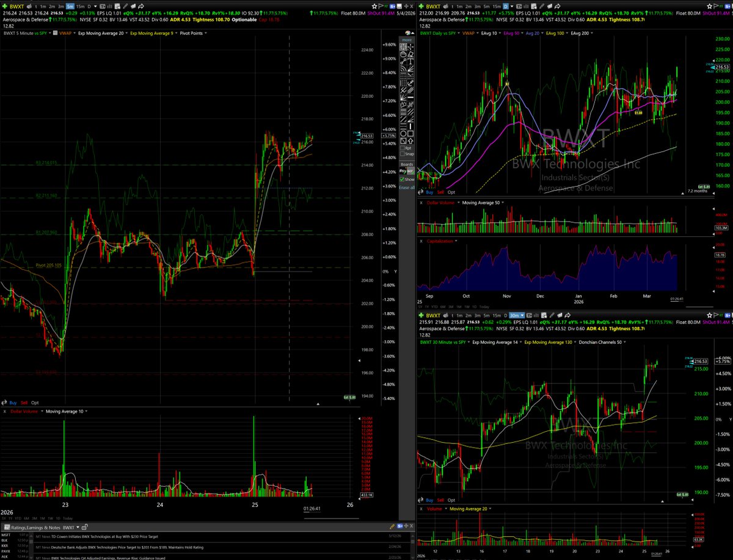The height and width of the screenshot is (560, 733).
Task: Select the anchor drawing tool
Action: (410, 83)
